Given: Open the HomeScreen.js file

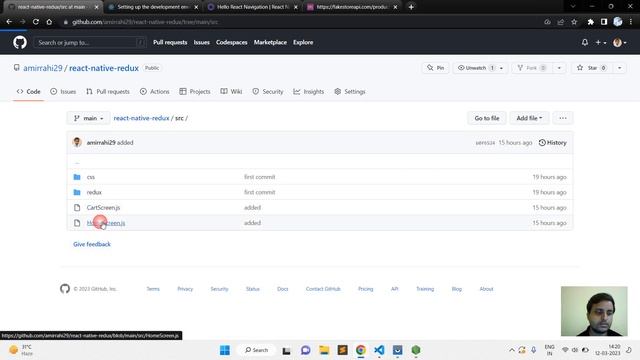Looking at the screenshot, I should tap(106, 223).
